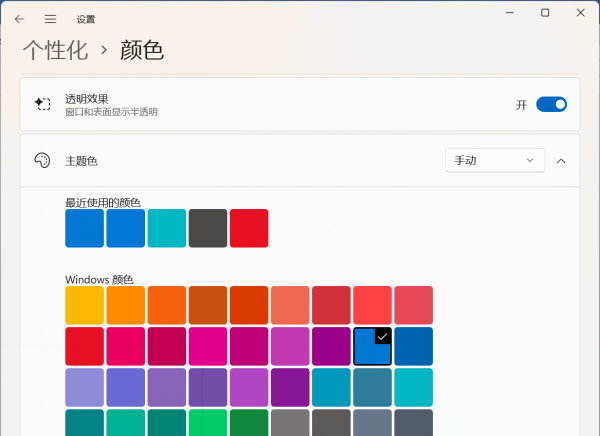Click the 主题色 label
600x436 pixels.
pos(81,161)
